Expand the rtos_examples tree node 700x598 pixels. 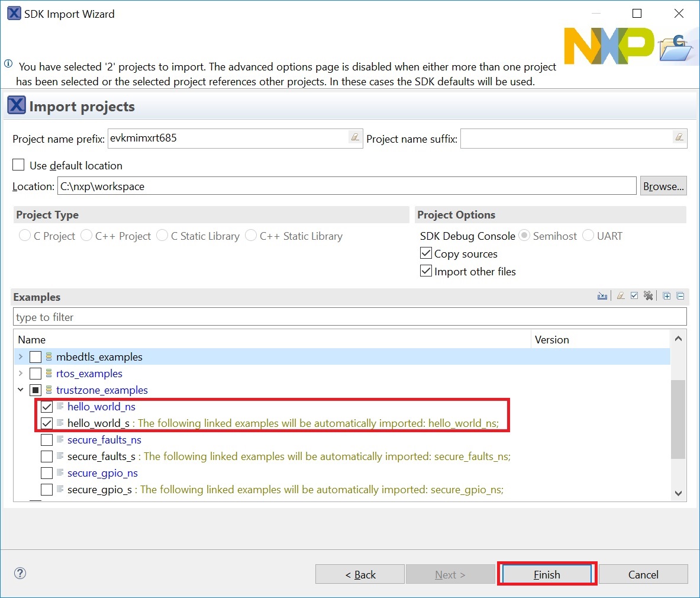coord(21,374)
